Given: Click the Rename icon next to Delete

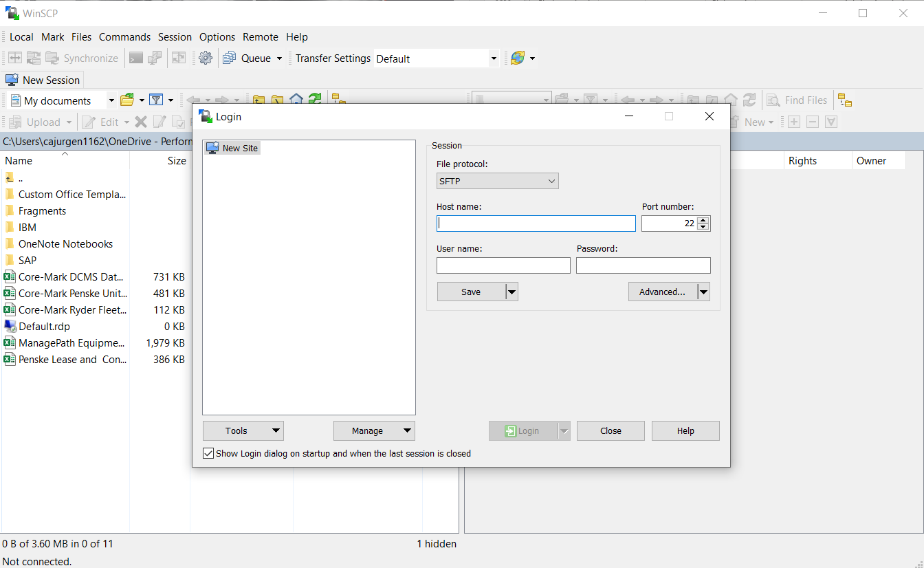Looking at the screenshot, I should coord(159,122).
